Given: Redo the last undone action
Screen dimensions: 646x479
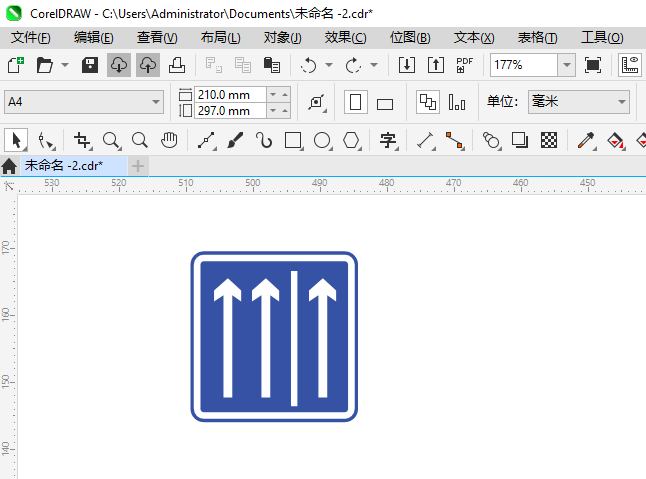Looking at the screenshot, I should click(x=353, y=65).
